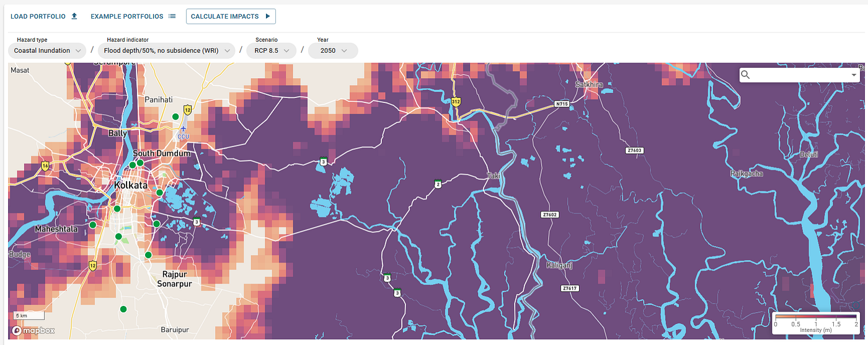Expand the map search box dropdown arrow
868x345 pixels.
click(854, 75)
